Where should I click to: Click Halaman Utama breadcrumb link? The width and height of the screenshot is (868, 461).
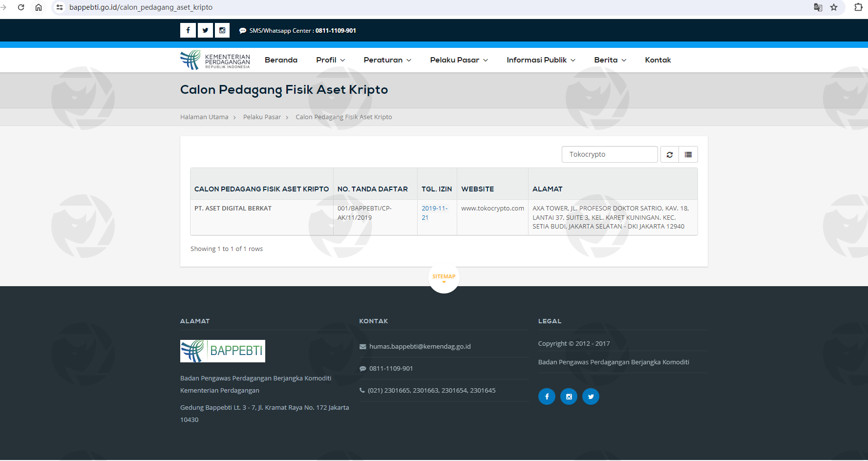coord(204,117)
